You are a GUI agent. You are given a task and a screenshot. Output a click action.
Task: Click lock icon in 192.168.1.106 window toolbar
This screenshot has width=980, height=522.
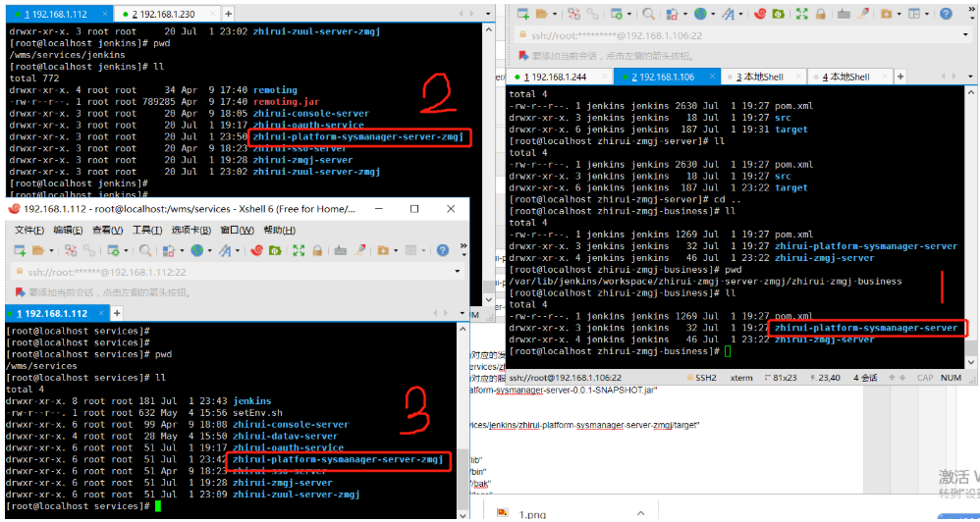click(820, 13)
